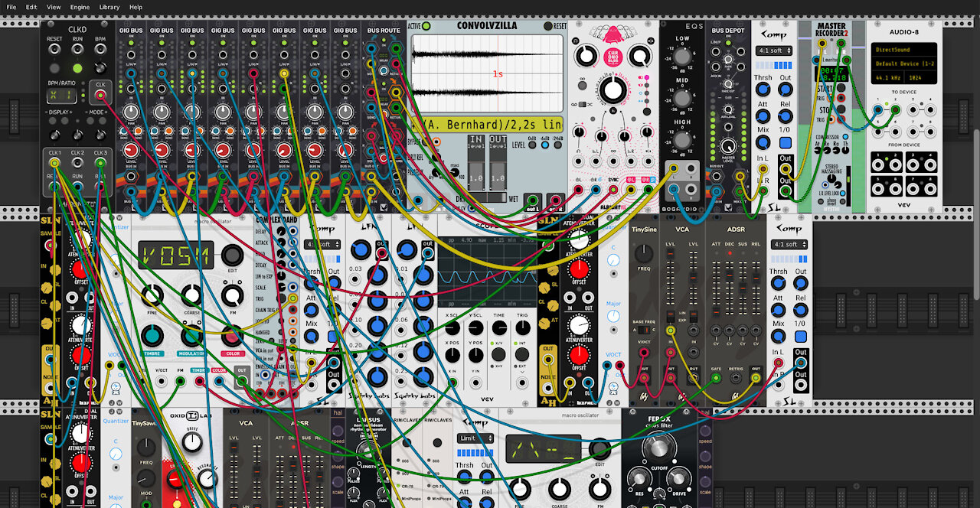
Task: Click the CLK 1 output jack on CLKD
Action: coord(54,162)
